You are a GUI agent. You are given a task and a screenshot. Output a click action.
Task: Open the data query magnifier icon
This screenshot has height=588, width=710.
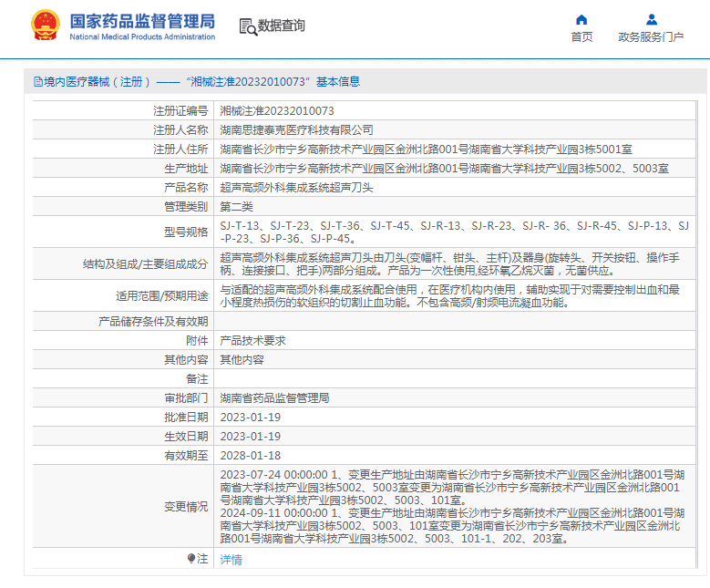pos(248,26)
